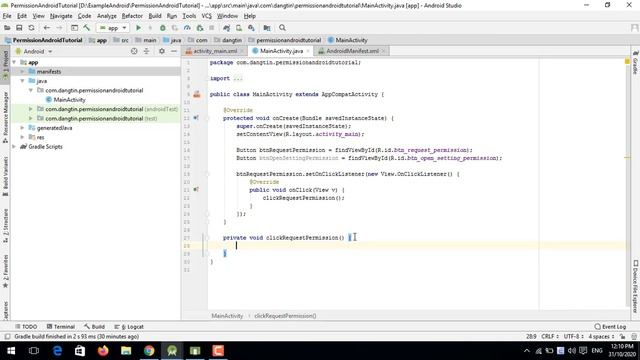This screenshot has height=360, width=640.
Task: Toggle the Gradle side panel
Action: [x=635, y=62]
